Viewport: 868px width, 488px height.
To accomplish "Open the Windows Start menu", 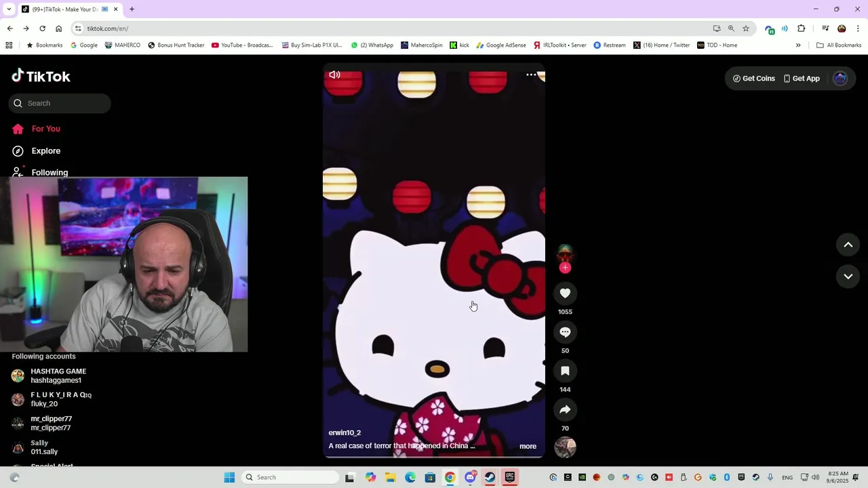I will (229, 477).
